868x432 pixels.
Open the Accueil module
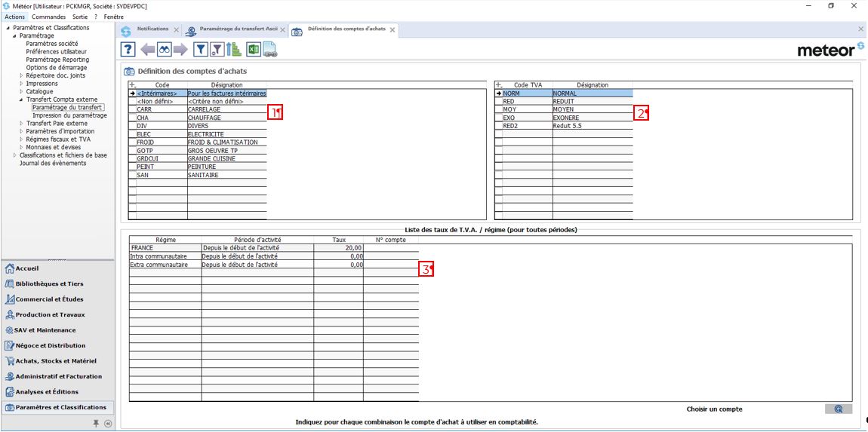pyautogui.click(x=57, y=268)
